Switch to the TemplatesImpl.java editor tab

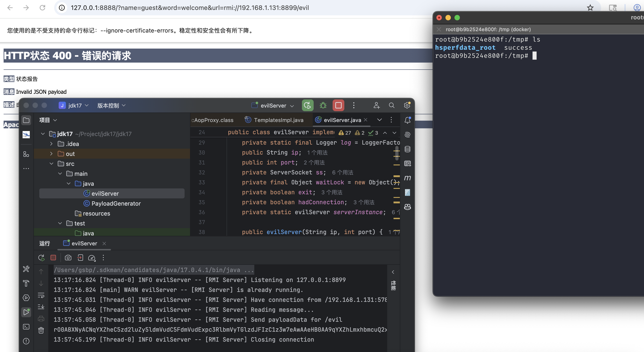coord(278,120)
